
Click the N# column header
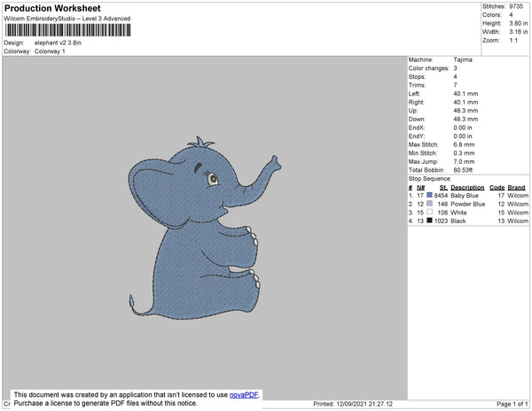pyautogui.click(x=420, y=188)
